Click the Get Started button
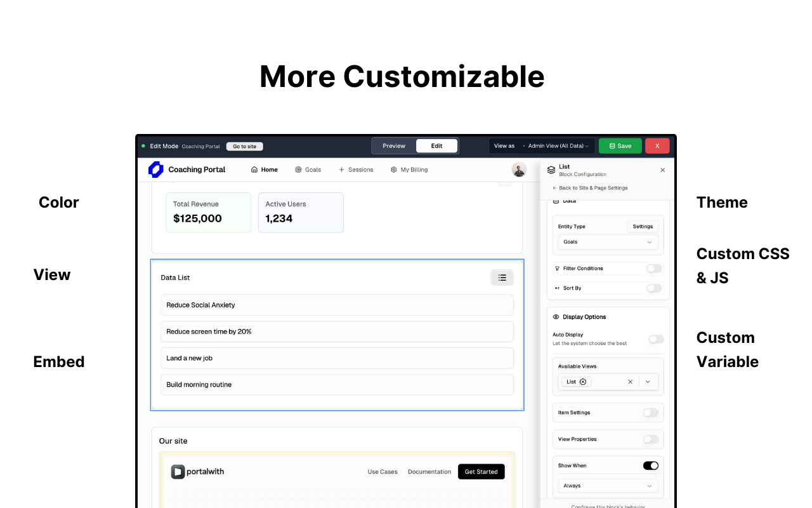The height and width of the screenshot is (508, 812). coord(481,472)
